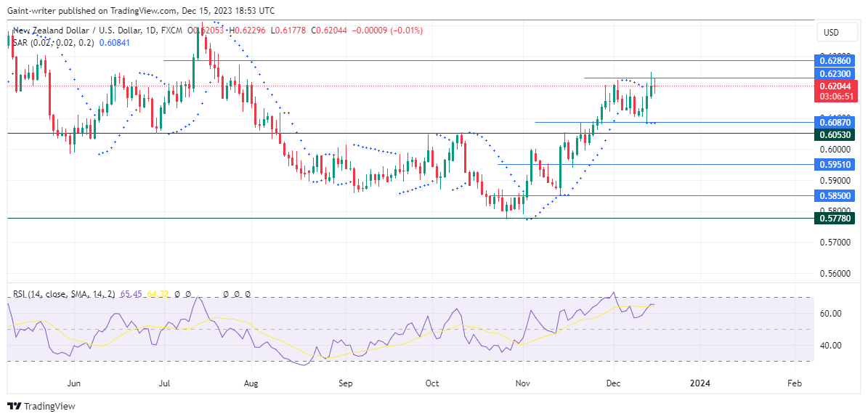Viewport: 868px width, 419px height.
Task: Click the -0.00009 (-0.01%) change value
Action: pyautogui.click(x=387, y=31)
